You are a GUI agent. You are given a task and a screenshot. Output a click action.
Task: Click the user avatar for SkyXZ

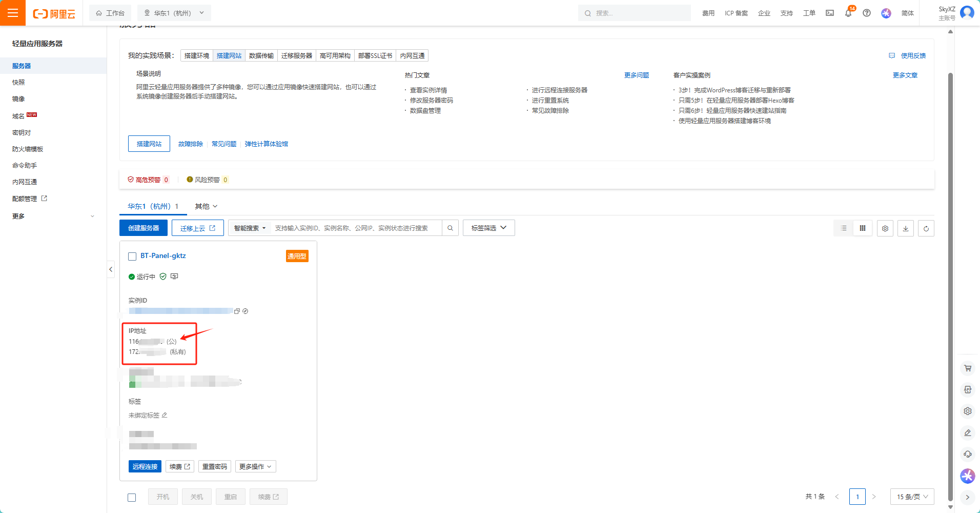pos(967,12)
